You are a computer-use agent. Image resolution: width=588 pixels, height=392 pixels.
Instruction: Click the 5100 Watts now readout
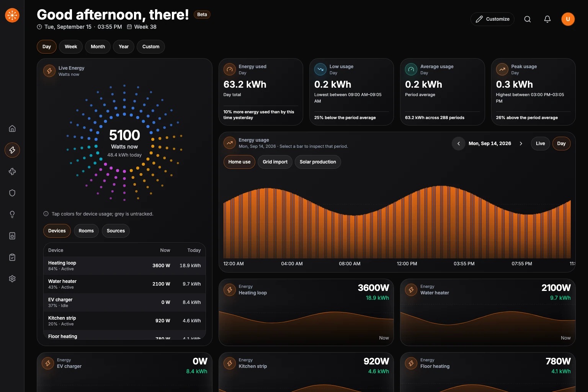pos(124,139)
